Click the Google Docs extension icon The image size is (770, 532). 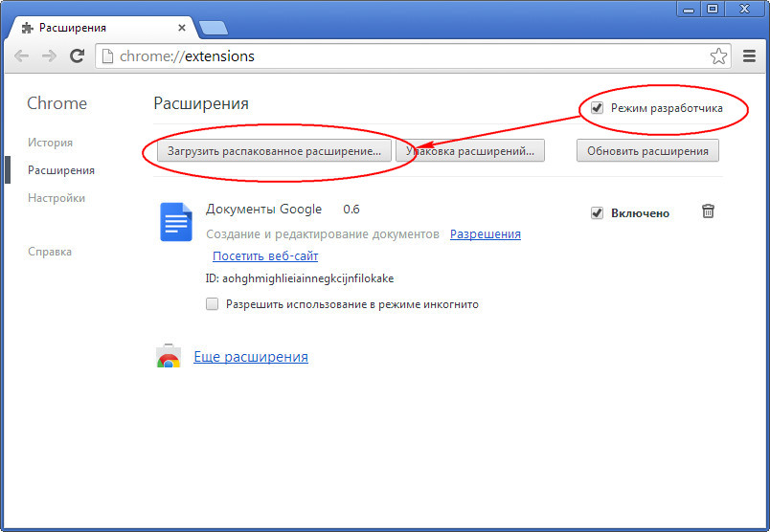pyautogui.click(x=176, y=222)
